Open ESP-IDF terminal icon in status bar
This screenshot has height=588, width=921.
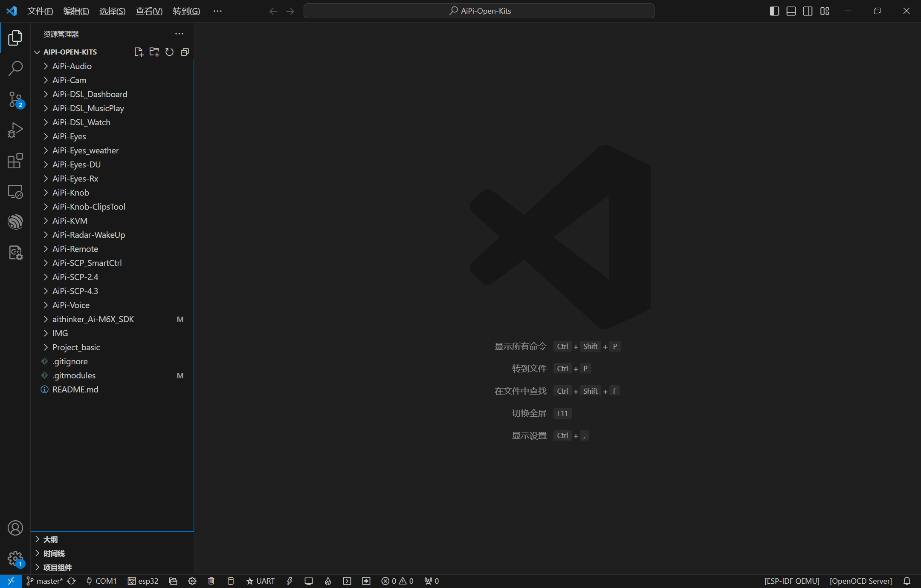[347, 581]
